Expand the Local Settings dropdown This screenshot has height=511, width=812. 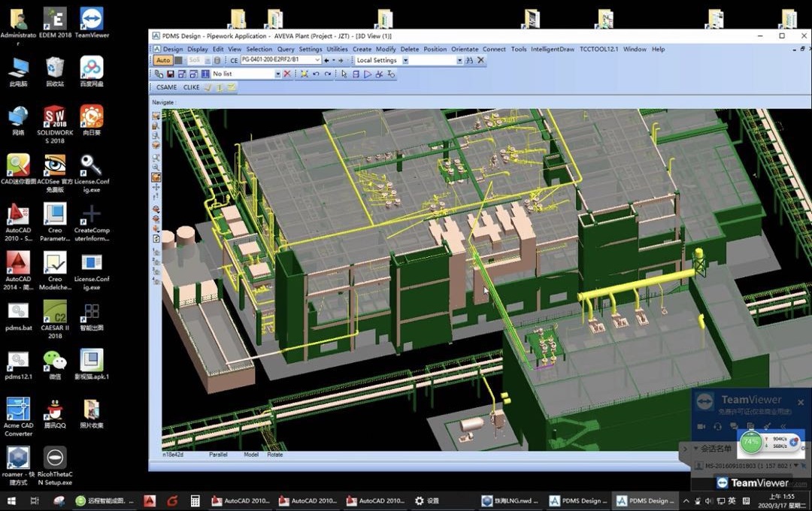click(404, 60)
